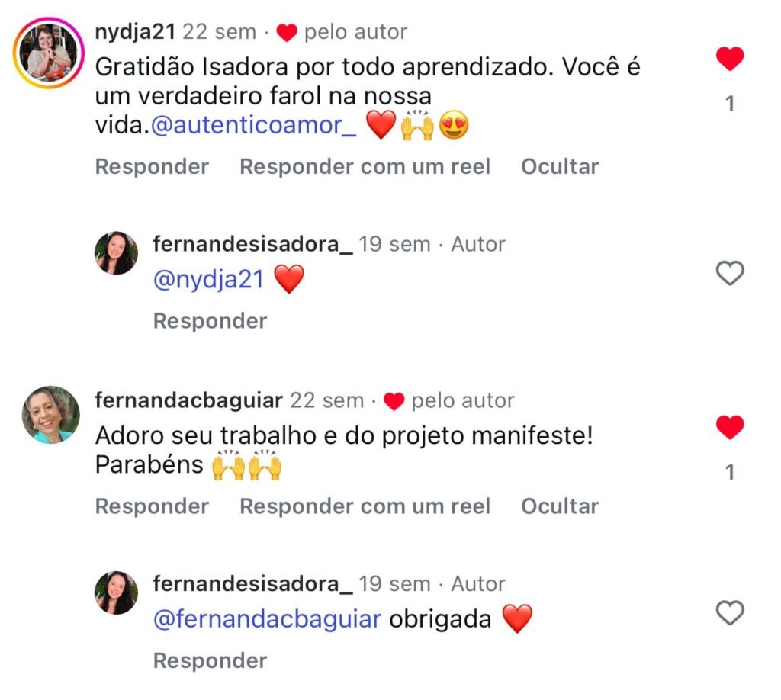781x700 pixels.
Task: Open nydja21's profile picture
Action: 50,53
